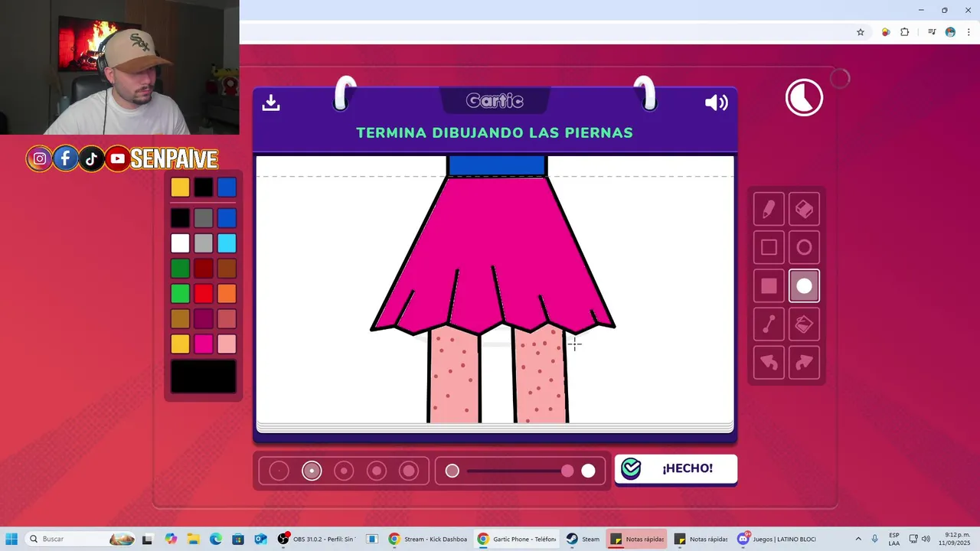Screen dimensions: 980x551
Task: Select the filled rectangle tool
Action: tap(769, 286)
